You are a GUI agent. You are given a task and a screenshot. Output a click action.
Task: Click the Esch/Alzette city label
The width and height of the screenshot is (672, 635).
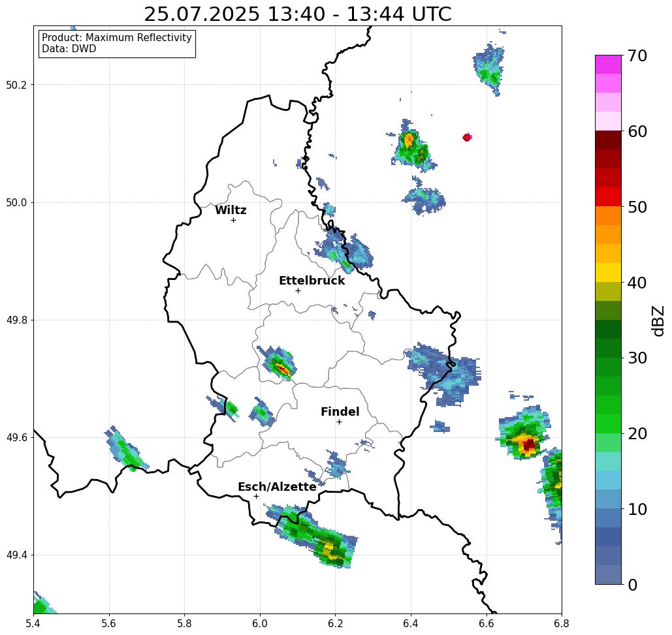click(278, 487)
